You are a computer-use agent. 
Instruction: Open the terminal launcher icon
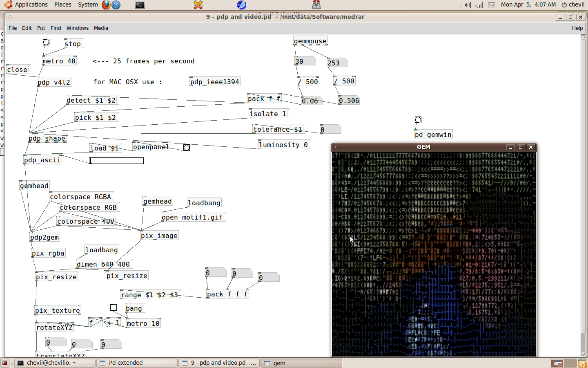(140, 5)
